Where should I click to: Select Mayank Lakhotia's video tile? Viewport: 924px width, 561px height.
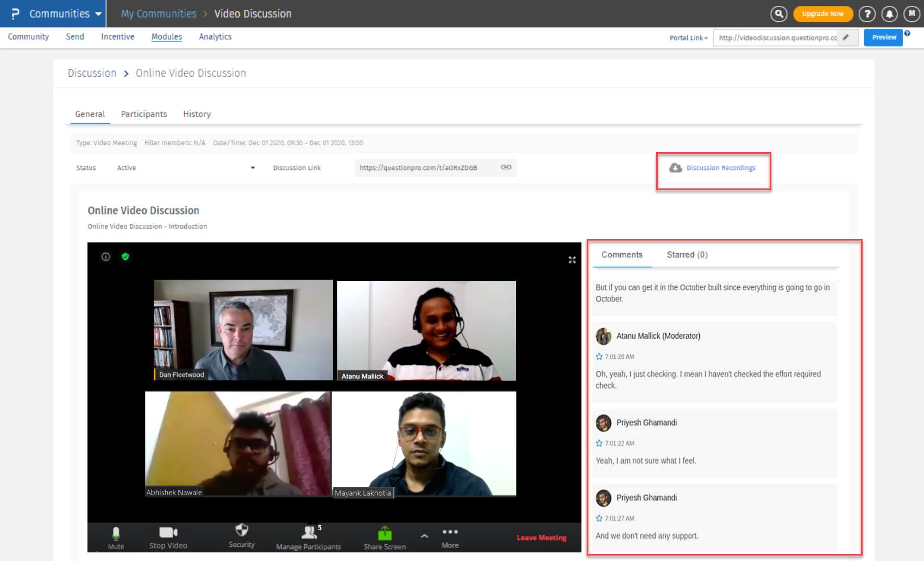tap(424, 443)
